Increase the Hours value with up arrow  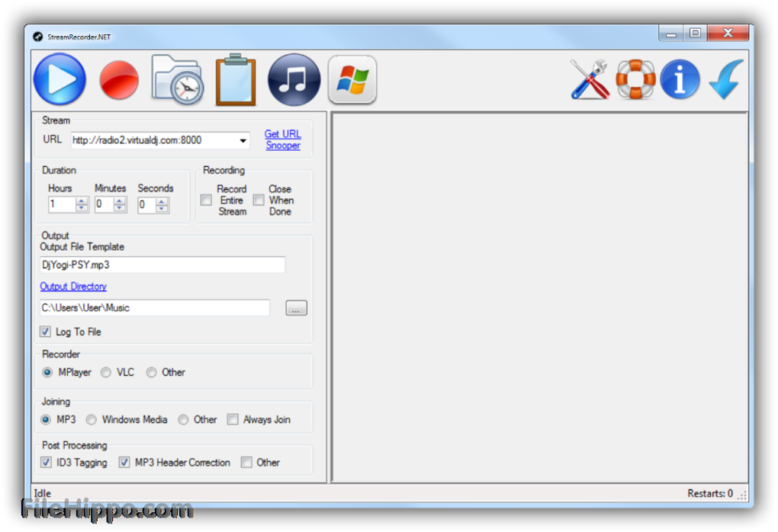click(82, 201)
